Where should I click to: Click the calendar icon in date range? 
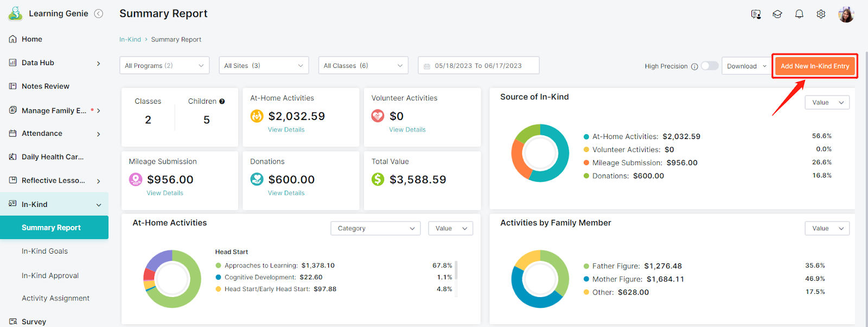pos(427,66)
